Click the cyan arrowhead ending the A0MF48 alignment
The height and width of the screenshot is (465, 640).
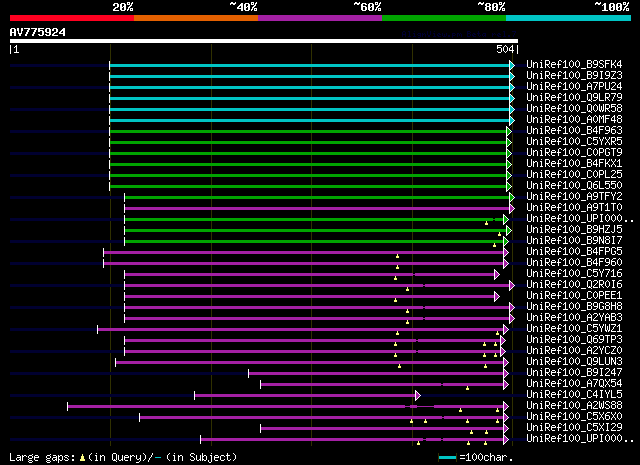512,120
